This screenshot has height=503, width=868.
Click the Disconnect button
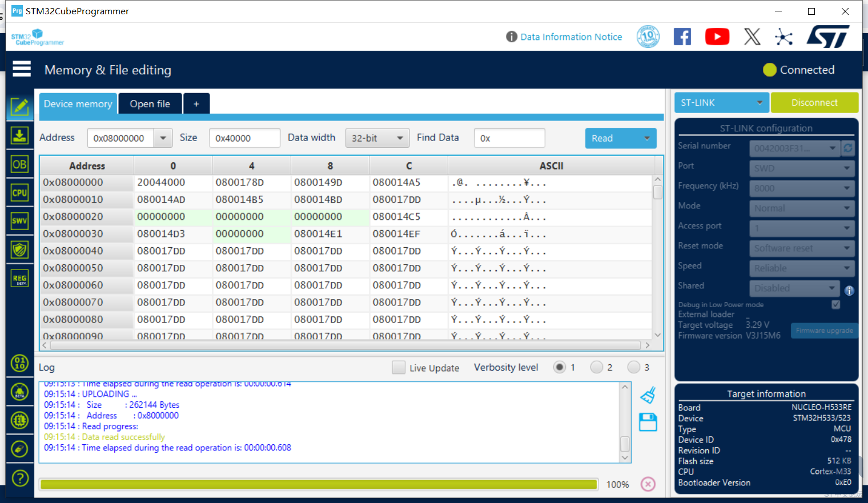[814, 103]
